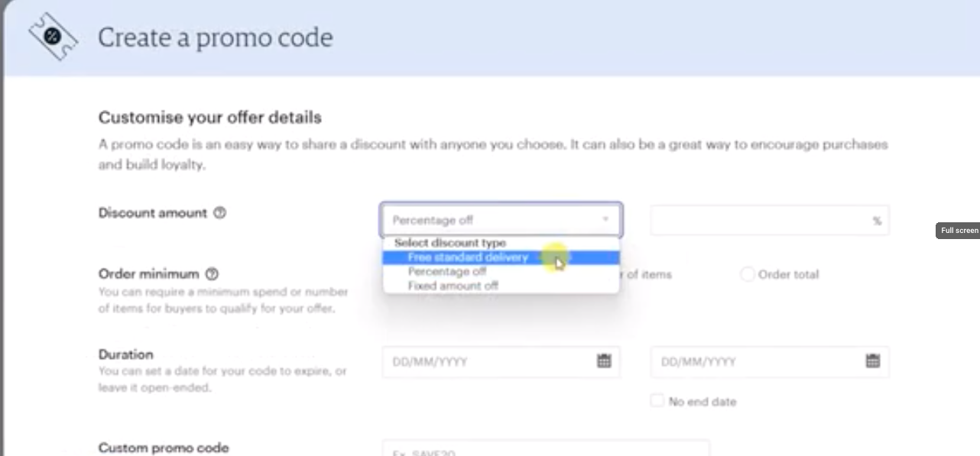Image resolution: width=980 pixels, height=456 pixels.
Task: Click help icon beside Discount amount
Action: (220, 213)
